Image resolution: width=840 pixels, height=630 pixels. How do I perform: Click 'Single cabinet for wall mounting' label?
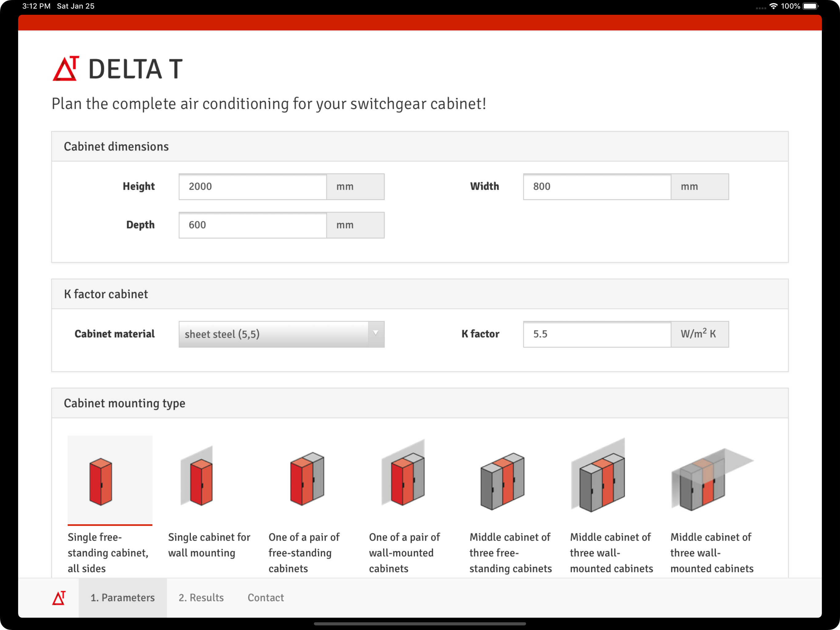pyautogui.click(x=209, y=545)
